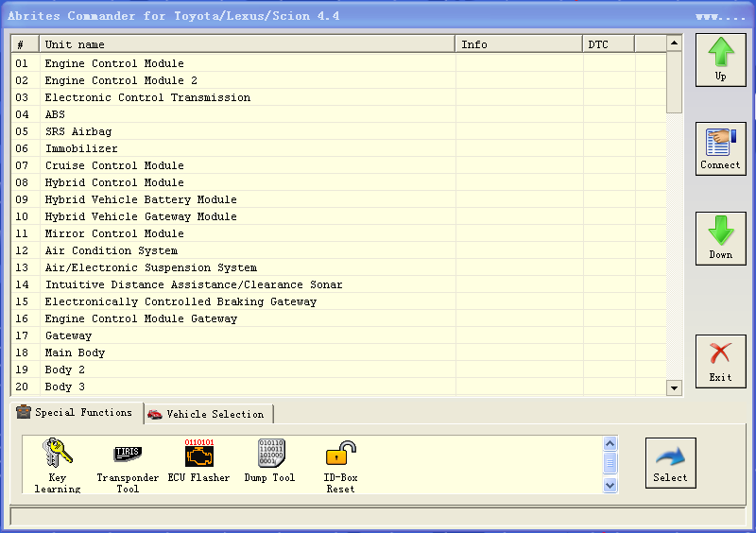The height and width of the screenshot is (533, 756).
Task: Select row 17 Gateway
Action: tap(339, 335)
